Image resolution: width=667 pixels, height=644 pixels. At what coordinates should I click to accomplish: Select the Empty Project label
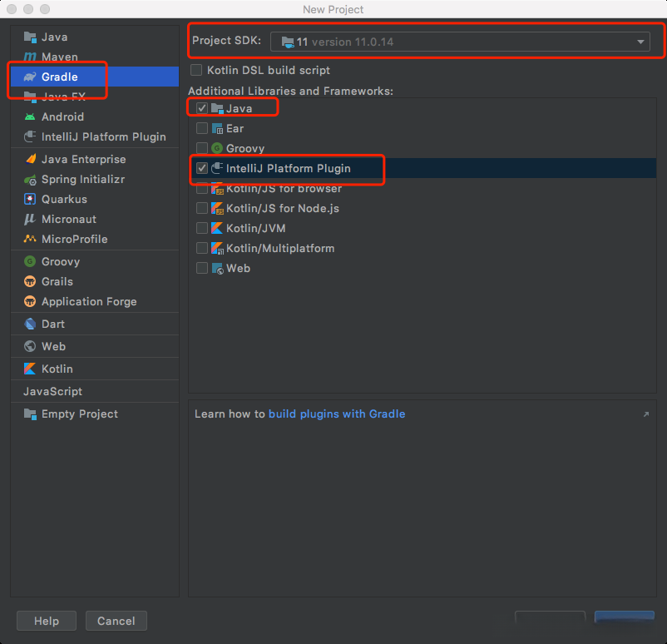[x=80, y=414]
